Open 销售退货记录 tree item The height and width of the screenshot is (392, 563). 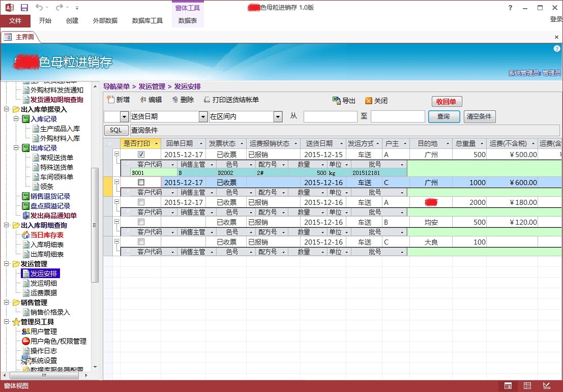50,196
